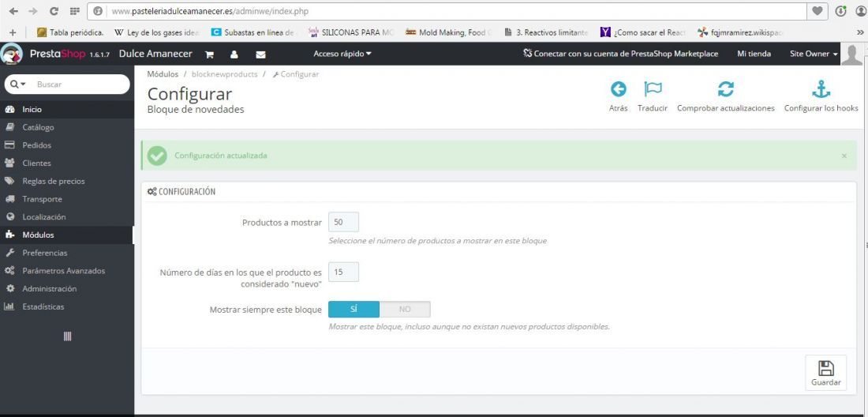Click the address bar URL field

coord(447,11)
